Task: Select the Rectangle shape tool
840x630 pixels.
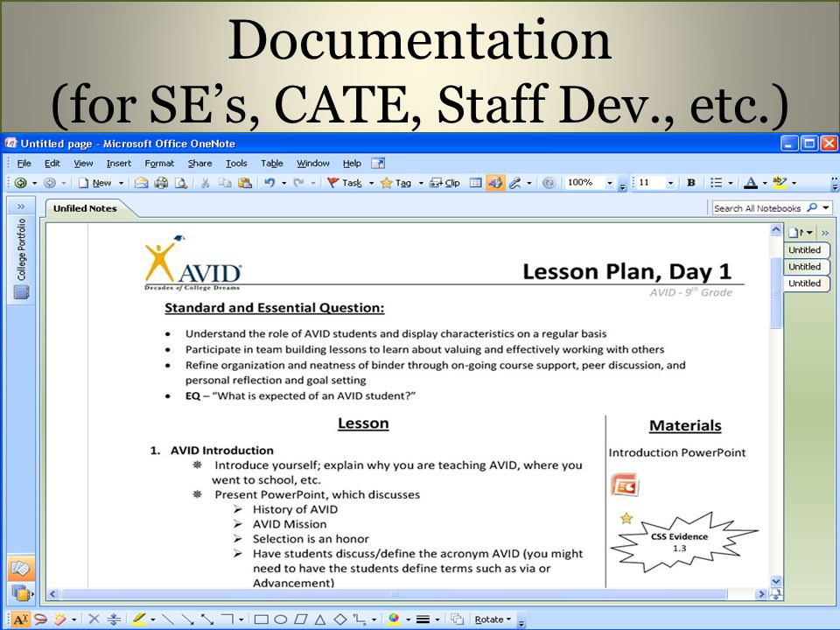Action: 261,619
